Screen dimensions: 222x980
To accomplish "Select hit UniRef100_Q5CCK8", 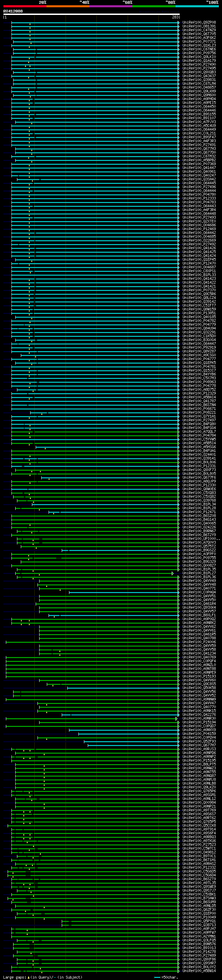I will [199, 826].
